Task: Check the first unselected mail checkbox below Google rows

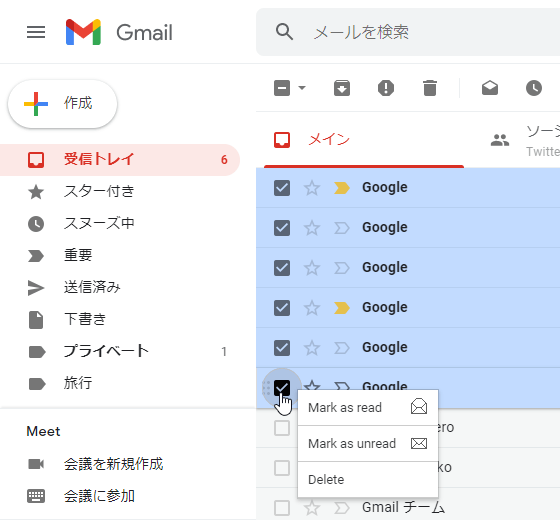Action: click(x=282, y=428)
